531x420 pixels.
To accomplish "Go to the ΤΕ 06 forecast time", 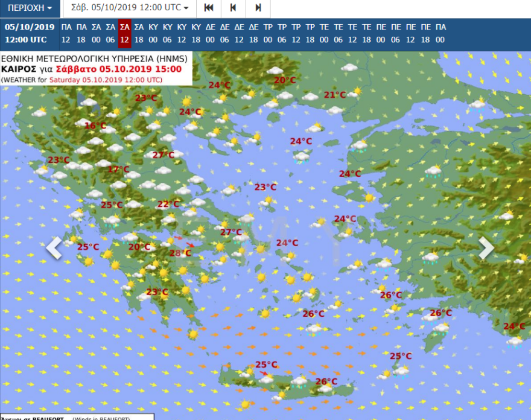I will (x=339, y=33).
